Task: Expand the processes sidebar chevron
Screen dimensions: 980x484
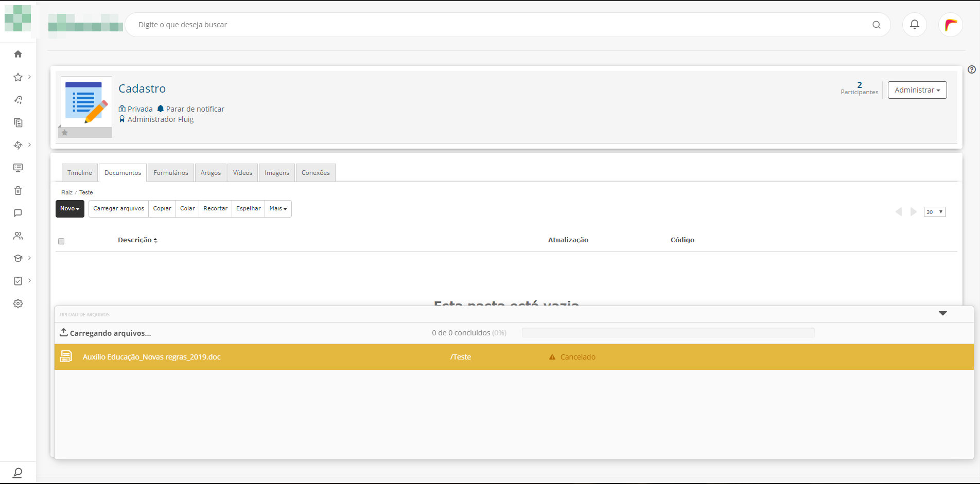Action: 29,145
